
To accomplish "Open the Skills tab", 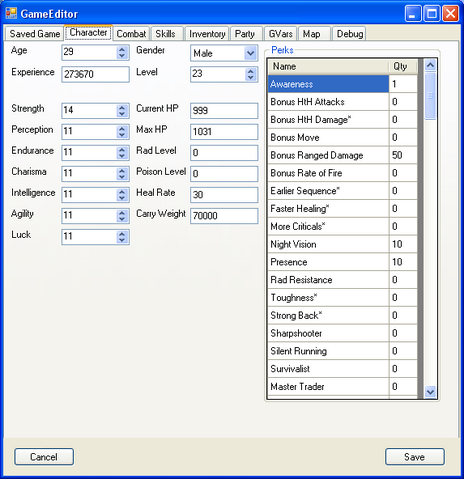I will pos(166,34).
